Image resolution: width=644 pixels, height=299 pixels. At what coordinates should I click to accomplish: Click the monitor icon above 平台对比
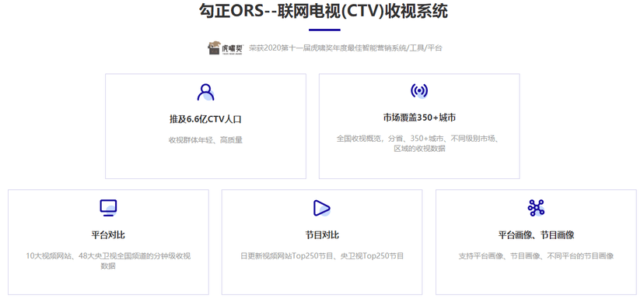click(x=108, y=208)
